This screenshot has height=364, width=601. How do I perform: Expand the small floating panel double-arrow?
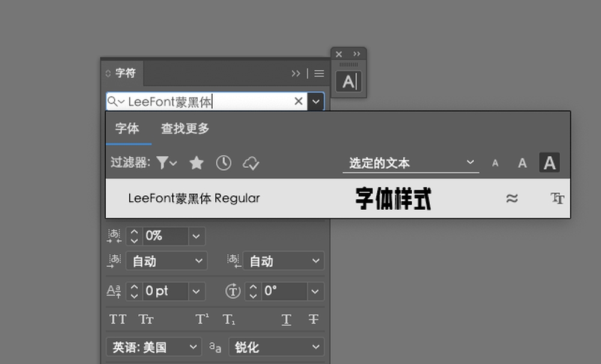(x=357, y=54)
